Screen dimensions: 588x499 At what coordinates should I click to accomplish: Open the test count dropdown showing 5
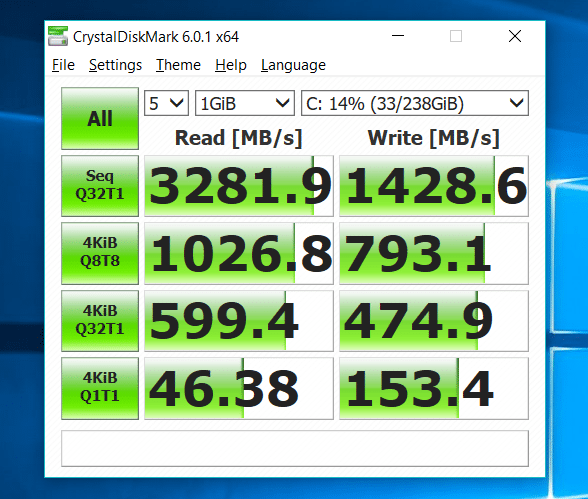[166, 103]
